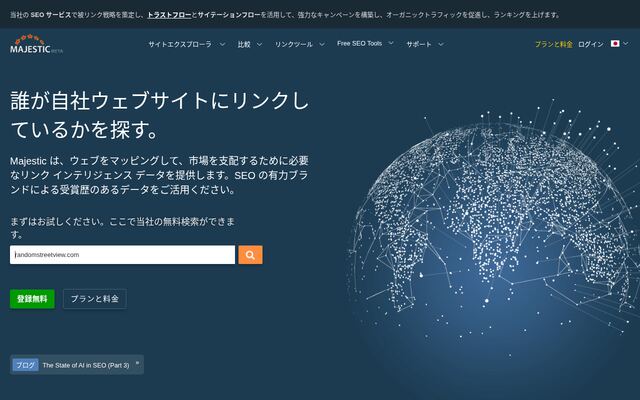Dismiss the blog notice with × icon
The width and height of the screenshot is (640, 400).
[138, 362]
